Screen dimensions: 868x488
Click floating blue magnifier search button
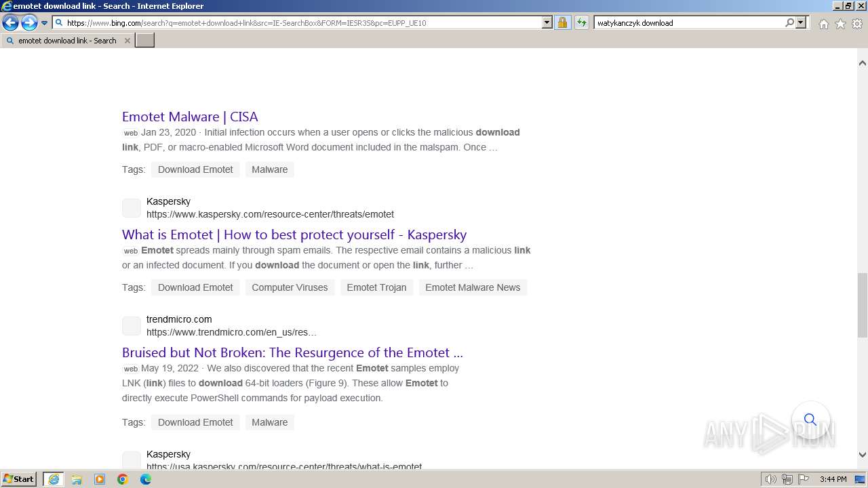810,420
